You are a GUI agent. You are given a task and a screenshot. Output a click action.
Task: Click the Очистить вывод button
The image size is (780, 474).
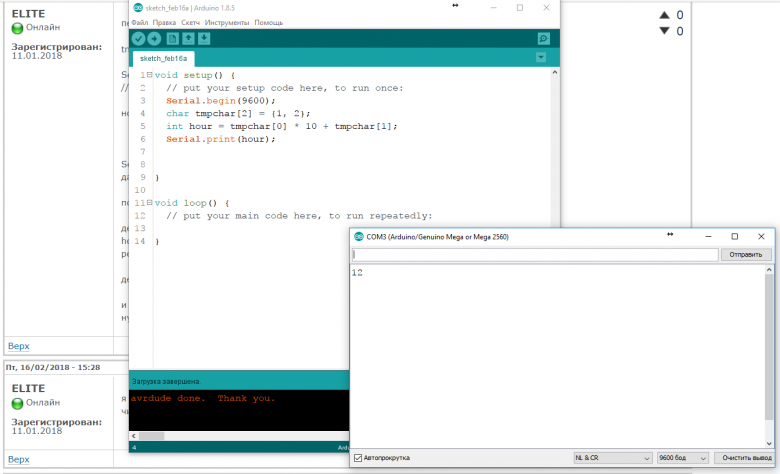point(744,458)
